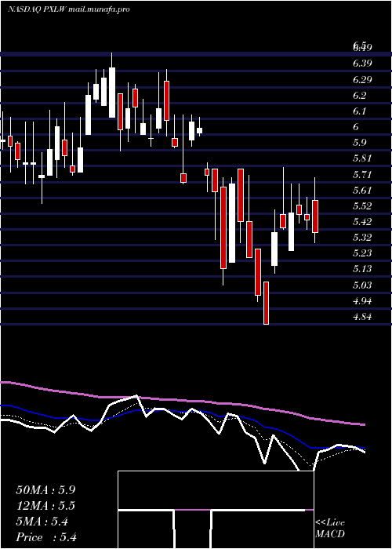Screen dimensions: 392x549
Task: Click the tallest white candle body reaching 6.39
Action: point(112,93)
